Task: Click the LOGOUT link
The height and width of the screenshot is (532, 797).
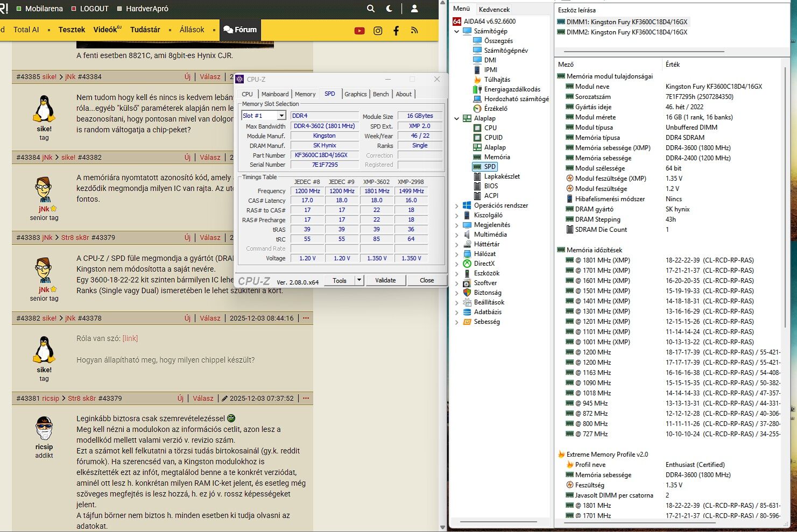Action: [x=94, y=9]
